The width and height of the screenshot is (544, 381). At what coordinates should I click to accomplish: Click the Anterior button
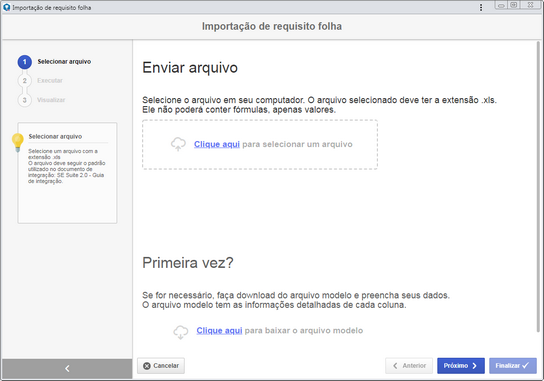click(409, 366)
